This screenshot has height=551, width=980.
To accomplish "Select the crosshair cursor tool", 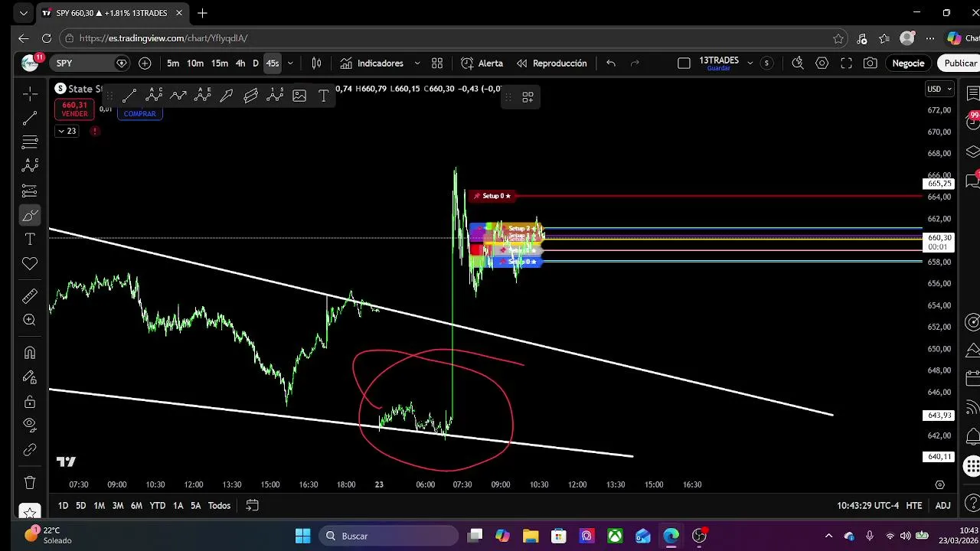I will (x=30, y=93).
